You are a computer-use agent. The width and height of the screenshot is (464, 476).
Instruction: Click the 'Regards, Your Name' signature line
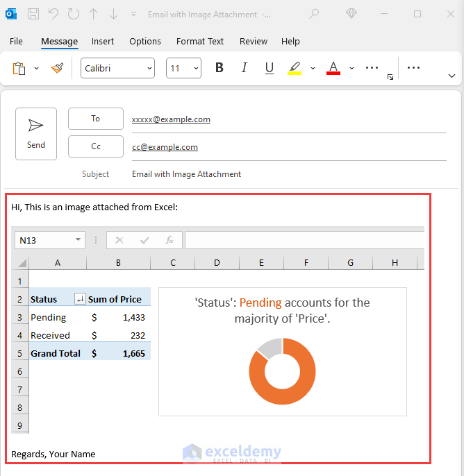(x=53, y=454)
